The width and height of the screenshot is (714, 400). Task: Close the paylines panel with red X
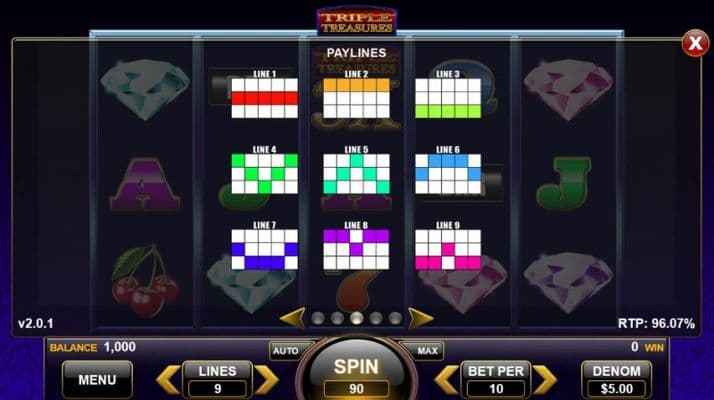(695, 43)
